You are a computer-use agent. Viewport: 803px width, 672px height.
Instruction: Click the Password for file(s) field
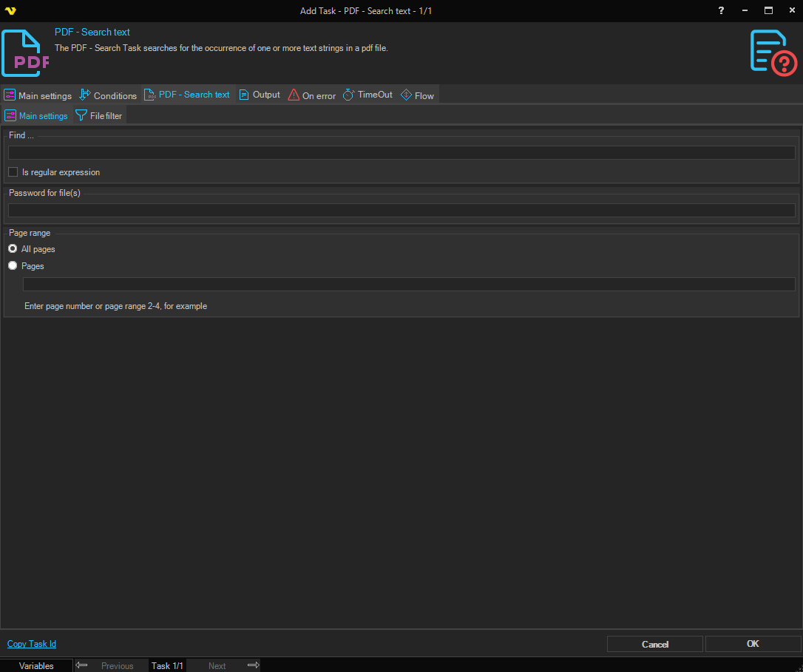pos(402,211)
